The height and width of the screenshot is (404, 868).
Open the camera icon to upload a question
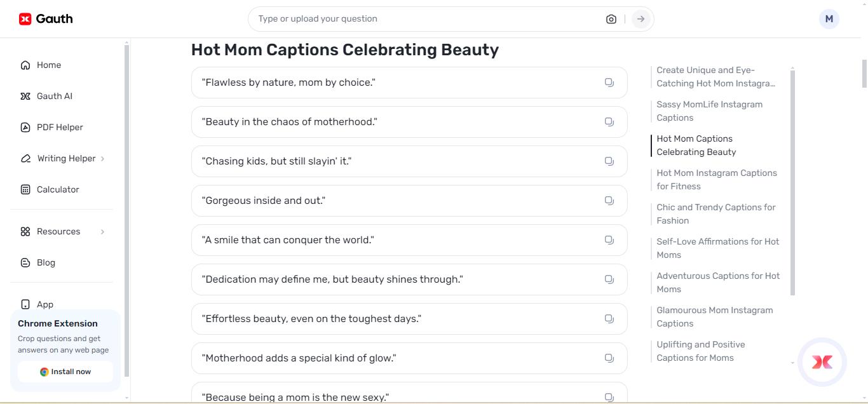(611, 18)
